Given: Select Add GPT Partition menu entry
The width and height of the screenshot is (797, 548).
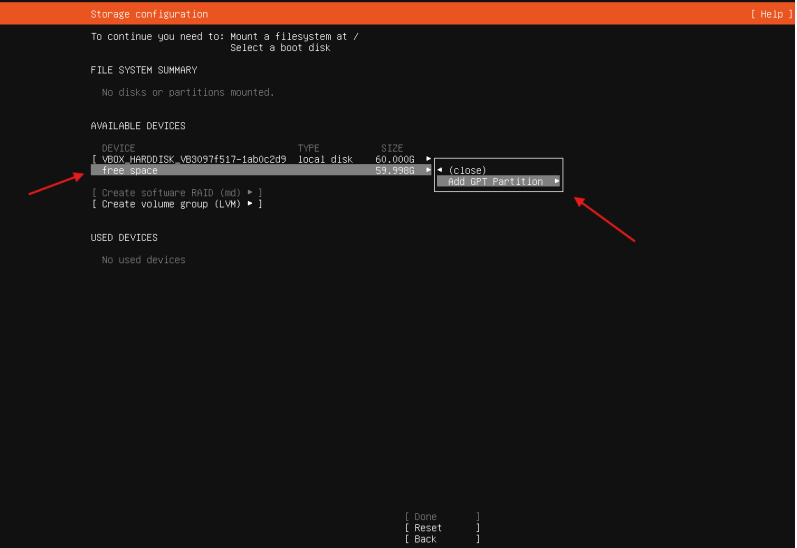Looking at the screenshot, I should [495, 182].
